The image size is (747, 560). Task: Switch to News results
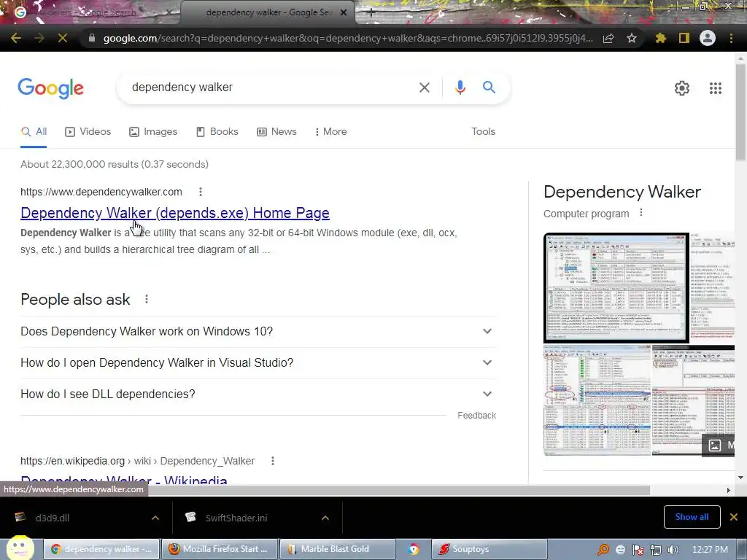pyautogui.click(x=276, y=132)
